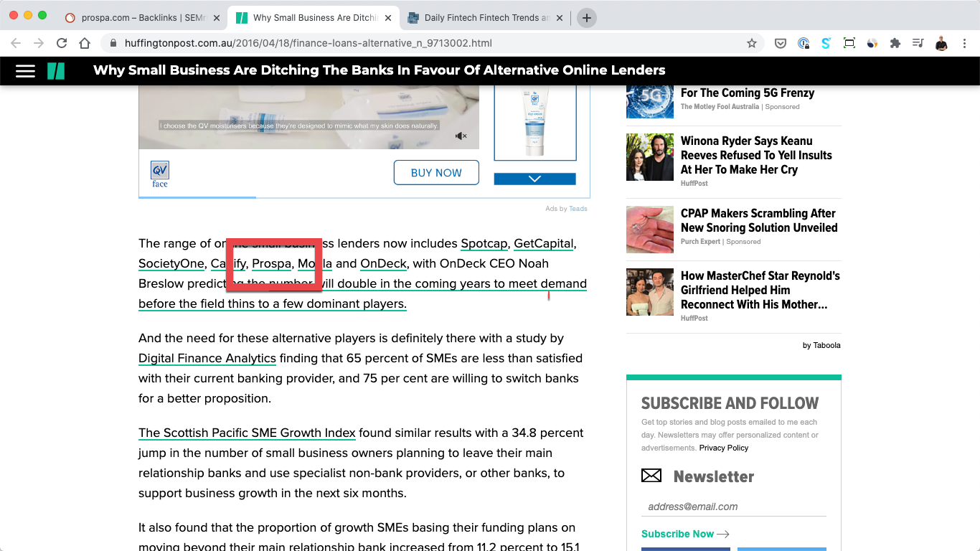Click the browser address bar URL
The image size is (980, 551).
(308, 43)
